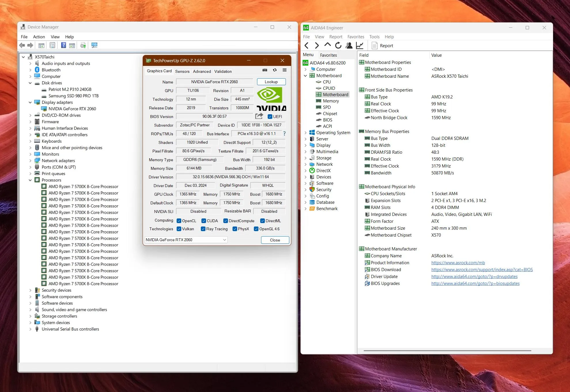Refresh GPU-Z data with refresh icon
This screenshot has width=570, height=392.
[x=275, y=70]
